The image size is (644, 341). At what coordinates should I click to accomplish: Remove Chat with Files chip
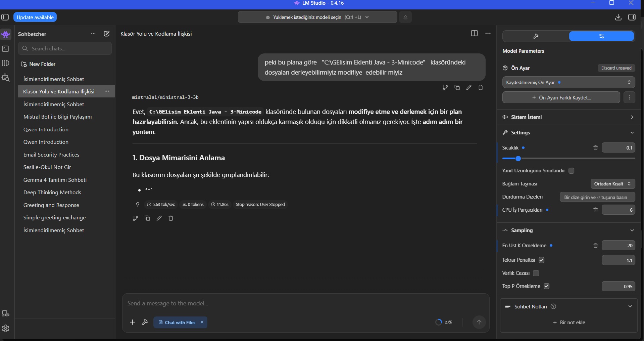[x=202, y=322]
